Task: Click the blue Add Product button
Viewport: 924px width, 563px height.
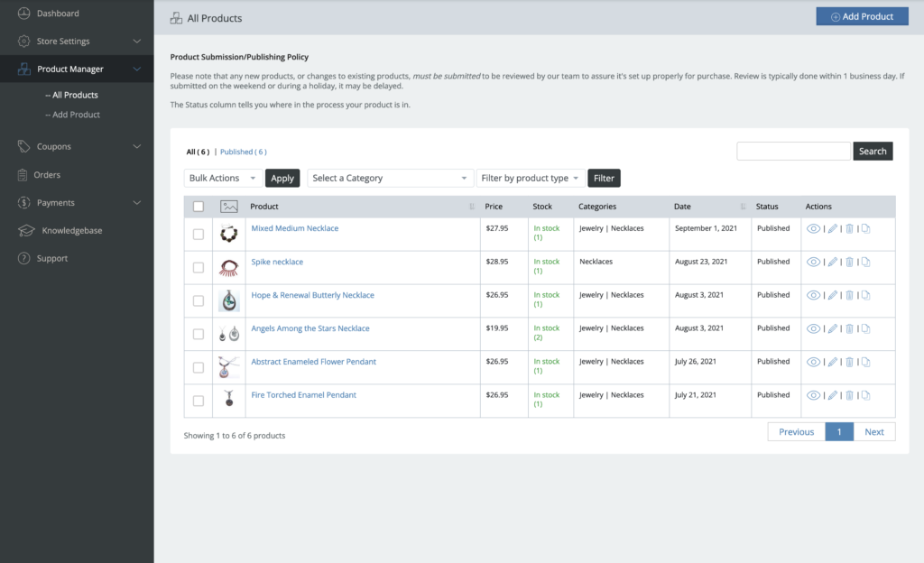Action: coord(862,16)
